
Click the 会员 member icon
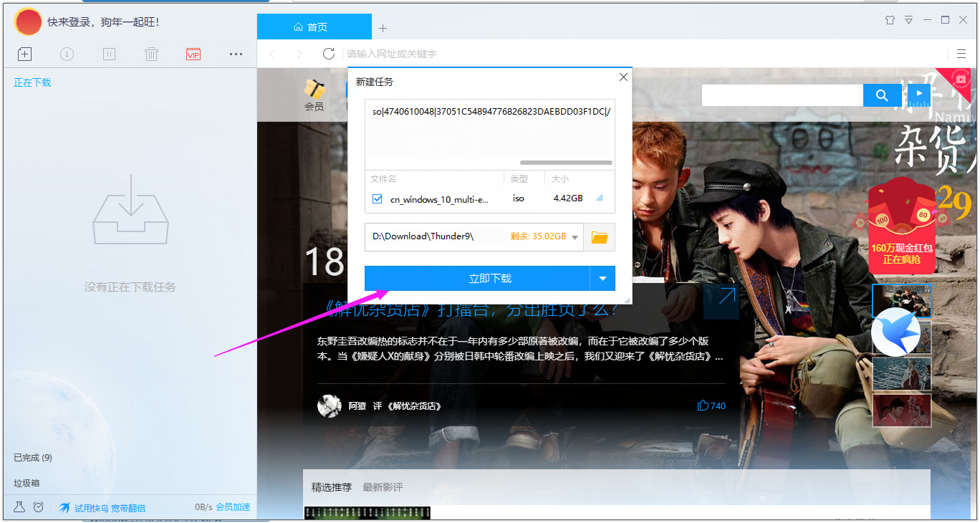point(314,95)
